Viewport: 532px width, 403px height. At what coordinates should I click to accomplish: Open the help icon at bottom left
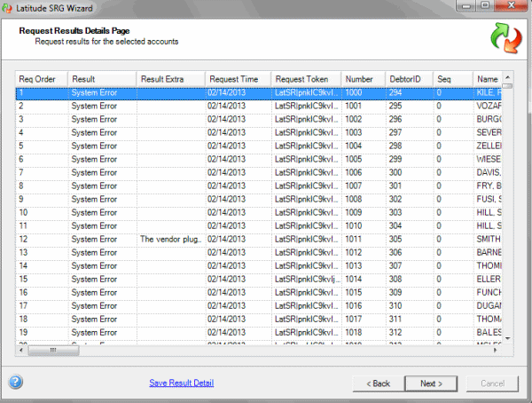coord(16,382)
